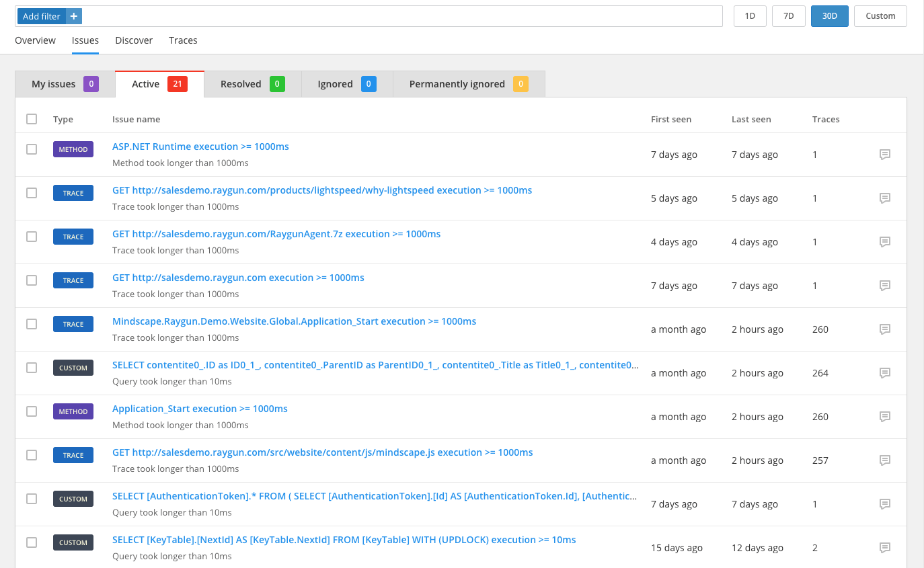Screen dimensions: 924x568
Task: Check the why-lightspeed trace issue
Action: pos(32,193)
